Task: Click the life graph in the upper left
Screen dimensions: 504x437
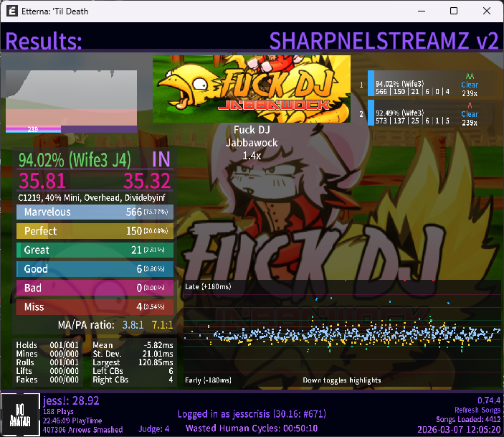Action: pyautogui.click(x=71, y=100)
